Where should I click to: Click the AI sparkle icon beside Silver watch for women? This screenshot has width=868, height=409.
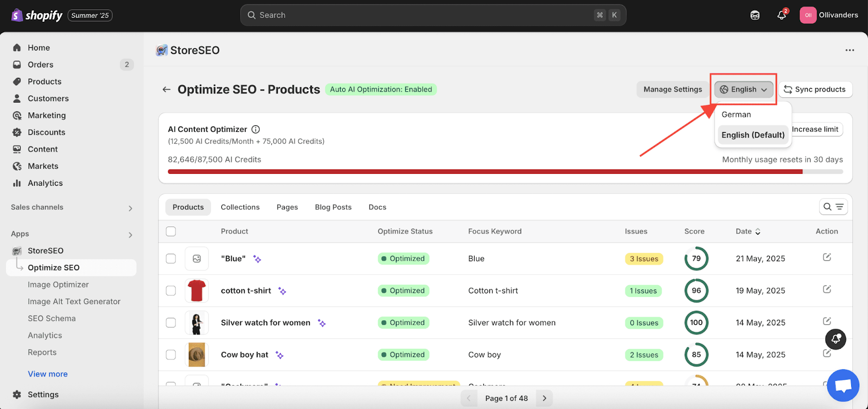322,323
